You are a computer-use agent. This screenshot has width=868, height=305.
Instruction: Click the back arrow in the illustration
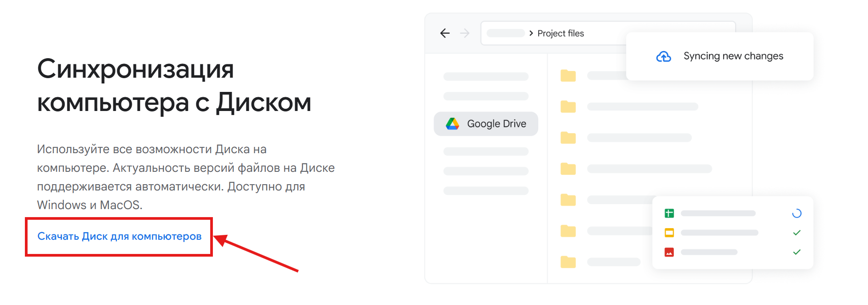click(x=445, y=33)
